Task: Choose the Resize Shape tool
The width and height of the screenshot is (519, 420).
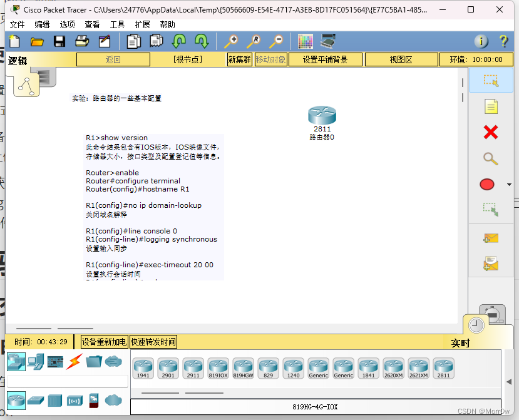Action: coord(491,210)
